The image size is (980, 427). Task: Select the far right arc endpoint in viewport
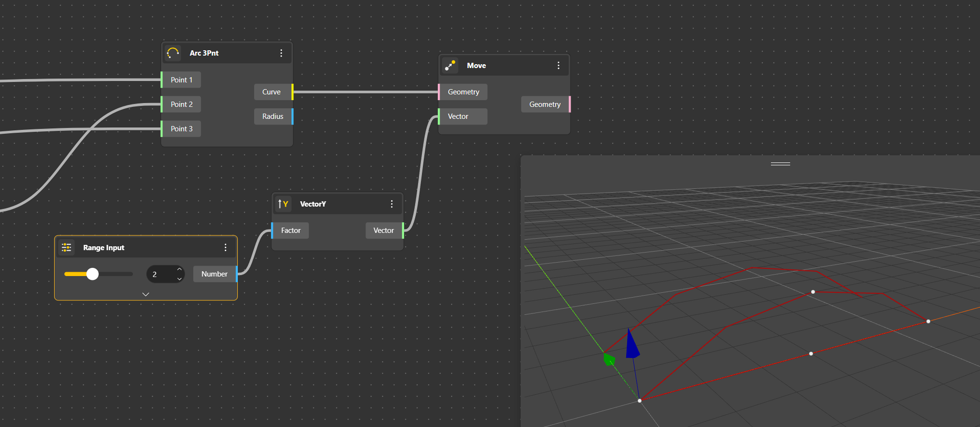coord(928,322)
